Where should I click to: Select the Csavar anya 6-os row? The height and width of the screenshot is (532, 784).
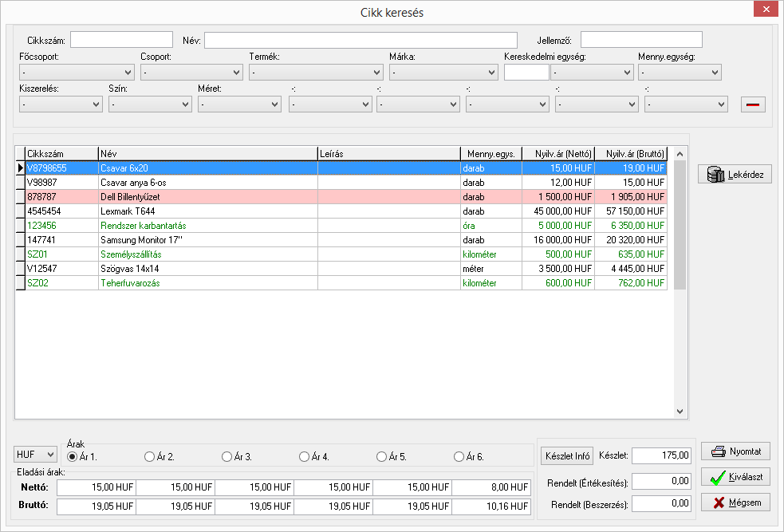pos(346,183)
